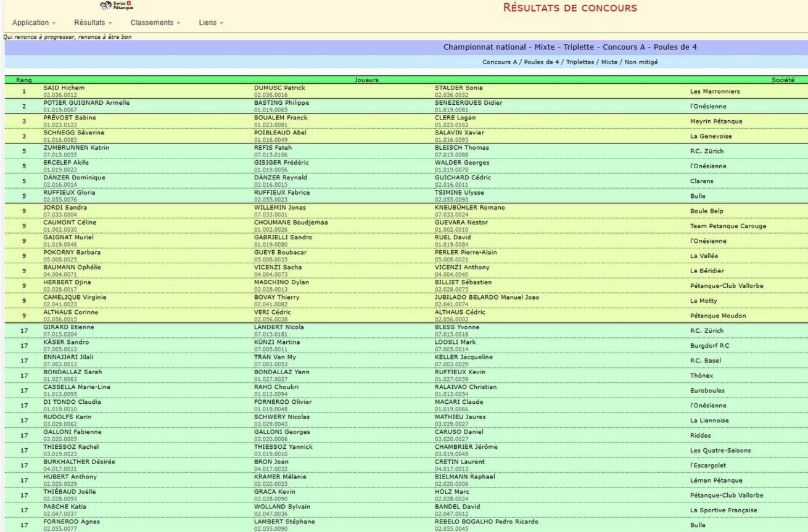Click the Rang column header

(x=24, y=80)
